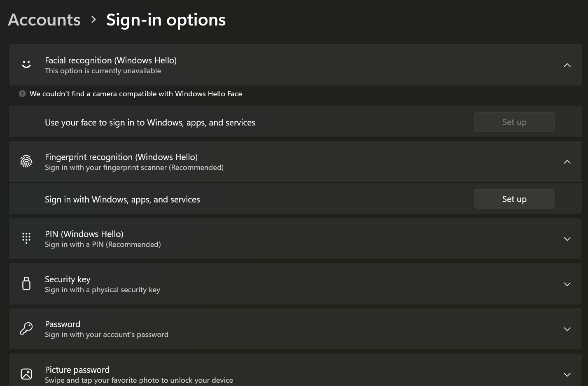Screen dimensions: 588x386
Task: Click the Picture password photo icon
Action: pos(26,374)
